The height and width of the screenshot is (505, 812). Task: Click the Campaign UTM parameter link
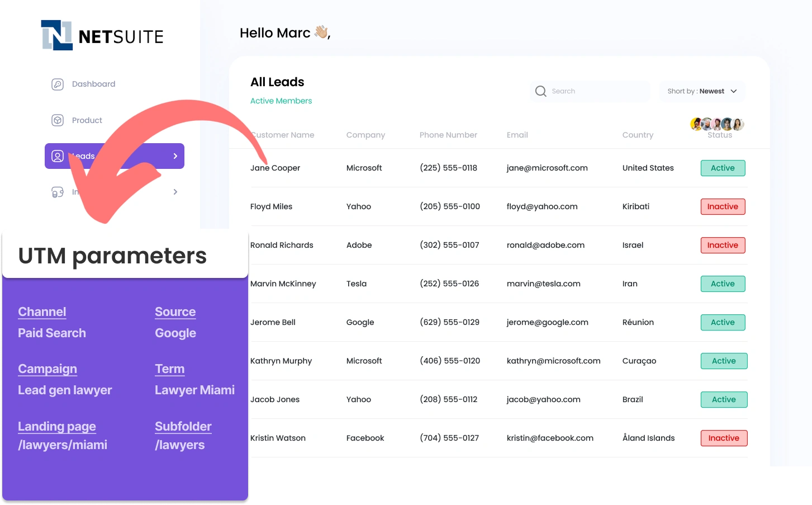[x=48, y=369]
